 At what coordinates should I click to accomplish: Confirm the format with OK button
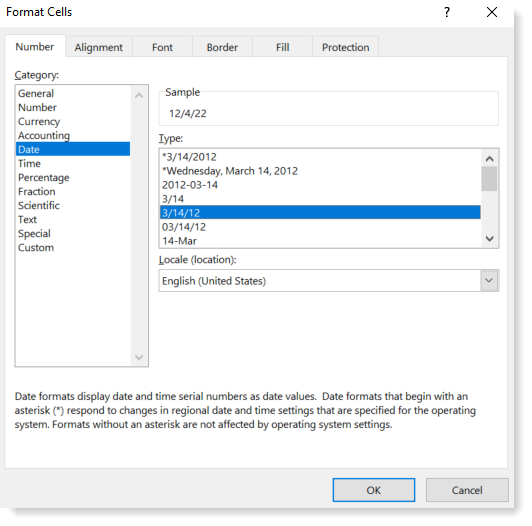(x=374, y=490)
